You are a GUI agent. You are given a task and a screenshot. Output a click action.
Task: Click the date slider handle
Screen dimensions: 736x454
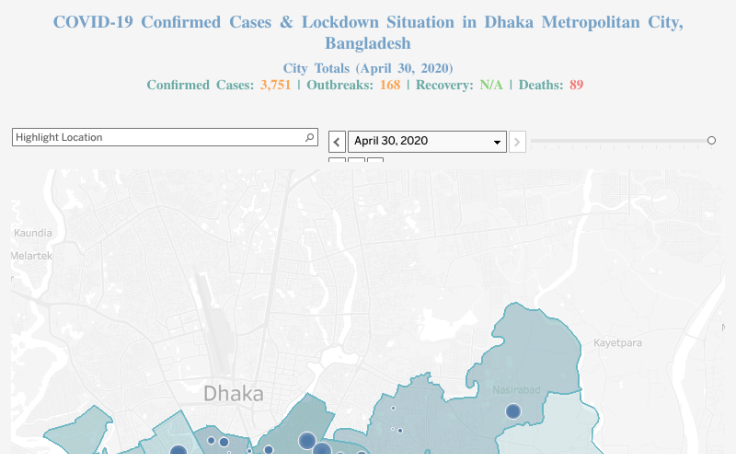[x=711, y=140]
